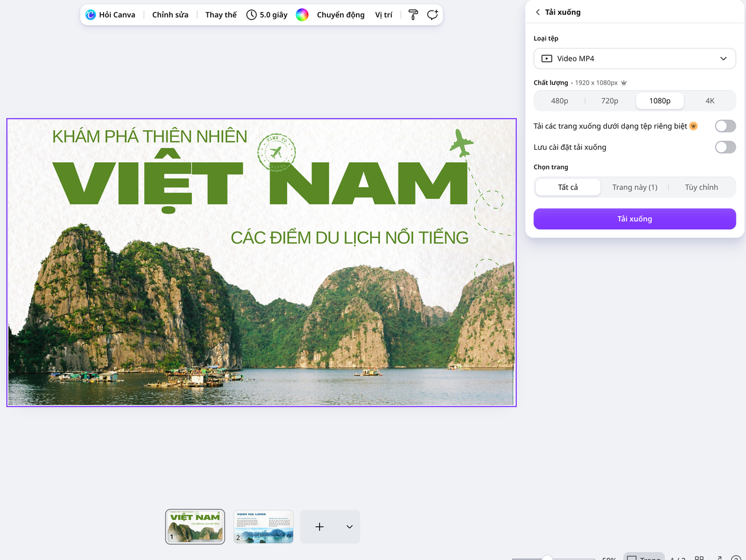Select 1080p quality
This screenshot has width=746, height=560.
point(660,101)
